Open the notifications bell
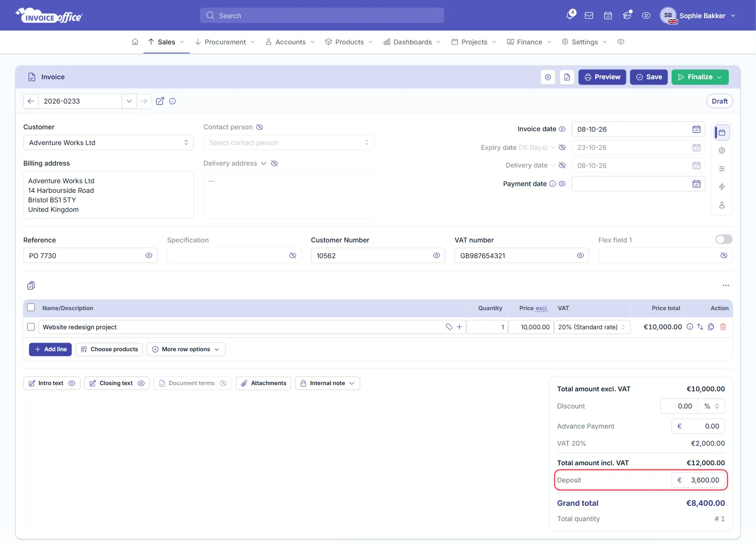Viewport: 756px width, 544px height. click(570, 15)
